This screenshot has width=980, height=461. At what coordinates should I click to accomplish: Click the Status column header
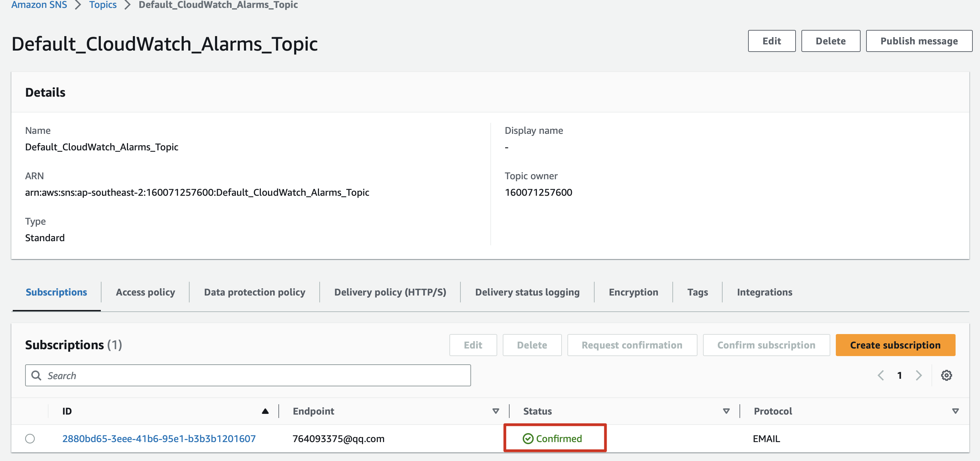click(537, 411)
